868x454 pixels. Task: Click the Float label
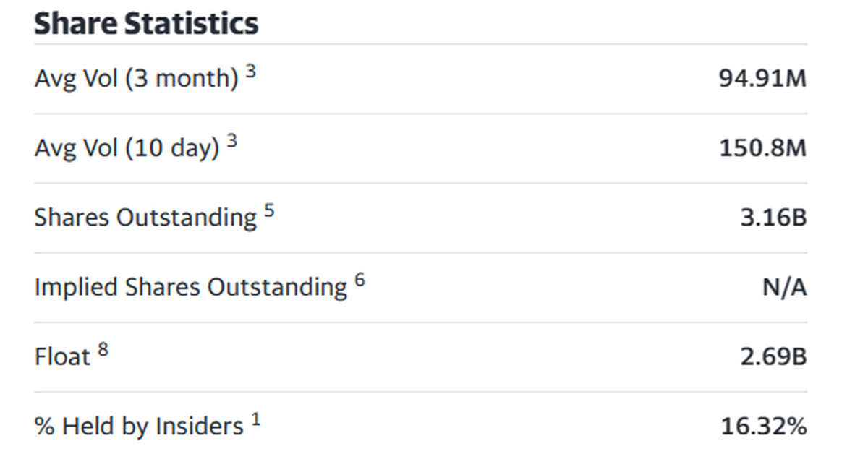pos(62,357)
